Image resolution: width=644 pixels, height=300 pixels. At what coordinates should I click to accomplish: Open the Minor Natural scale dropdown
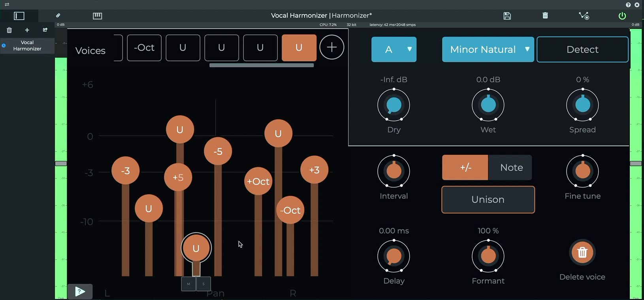(488, 49)
